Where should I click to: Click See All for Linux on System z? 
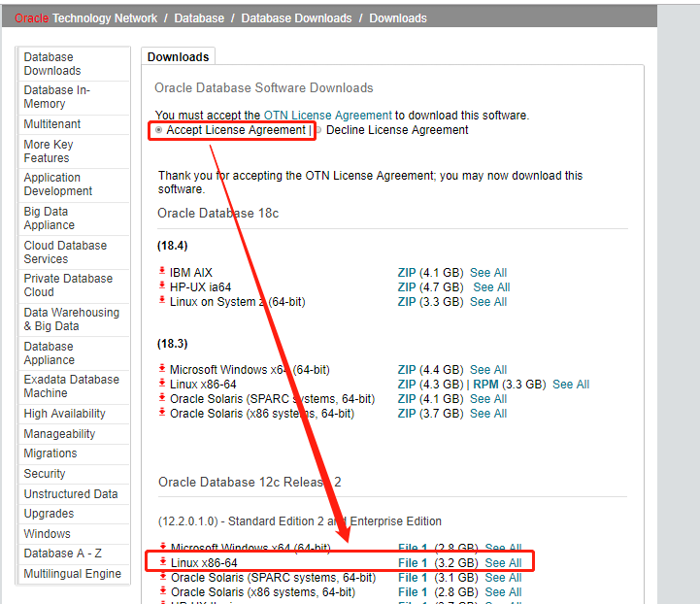tap(488, 302)
